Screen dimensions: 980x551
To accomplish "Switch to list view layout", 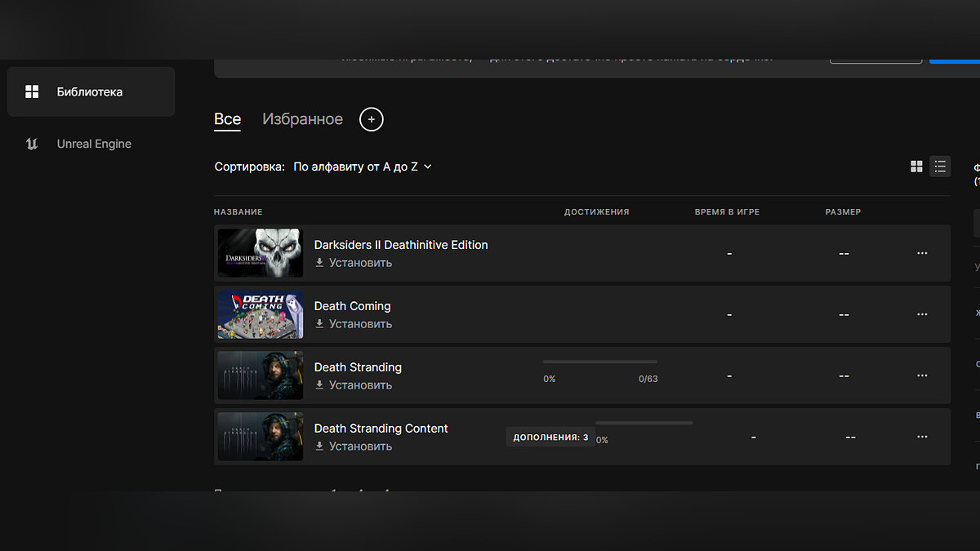I will click(x=940, y=167).
